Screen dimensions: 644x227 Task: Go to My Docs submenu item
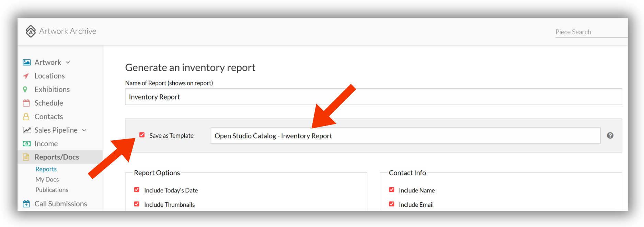47,179
